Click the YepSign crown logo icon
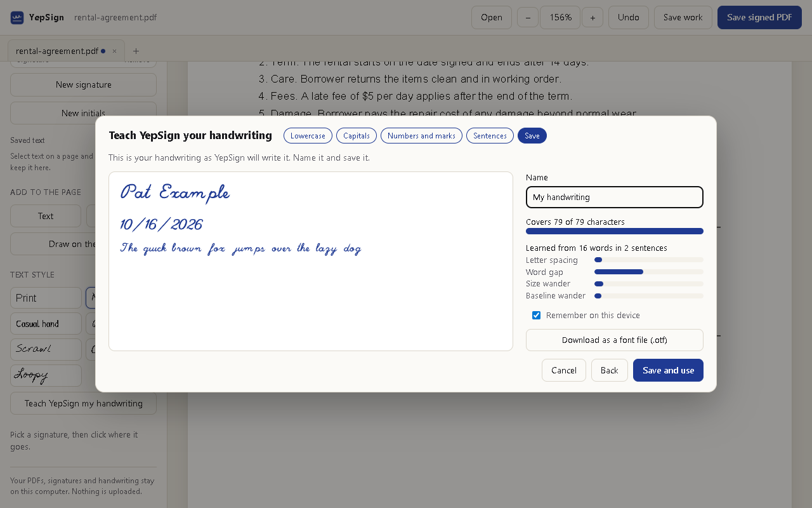The width and height of the screenshot is (812, 508). [x=17, y=18]
